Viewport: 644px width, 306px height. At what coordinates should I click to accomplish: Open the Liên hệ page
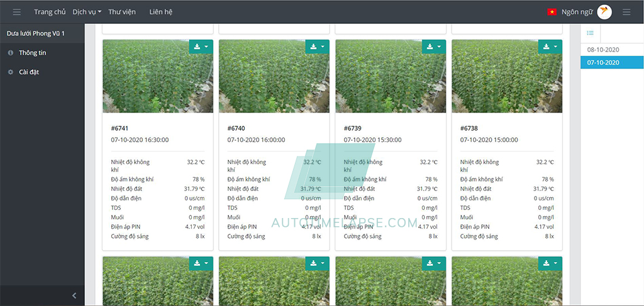pyautogui.click(x=160, y=12)
